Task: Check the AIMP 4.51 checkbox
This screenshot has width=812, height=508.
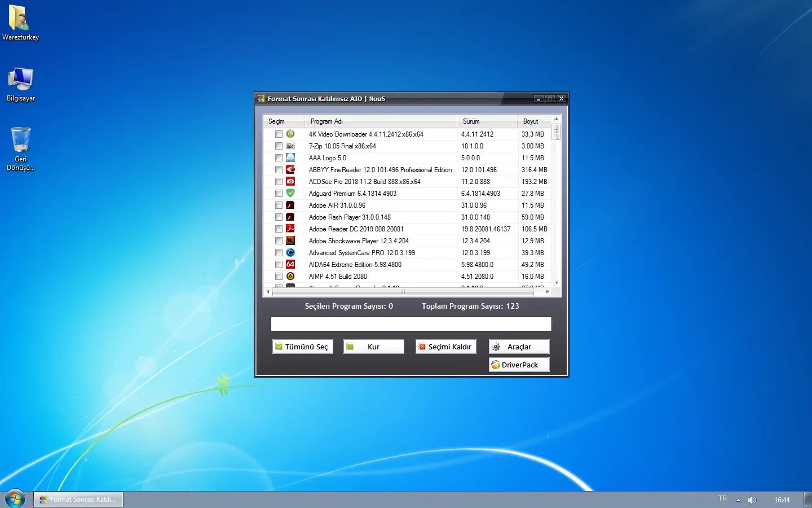Action: pos(279,277)
